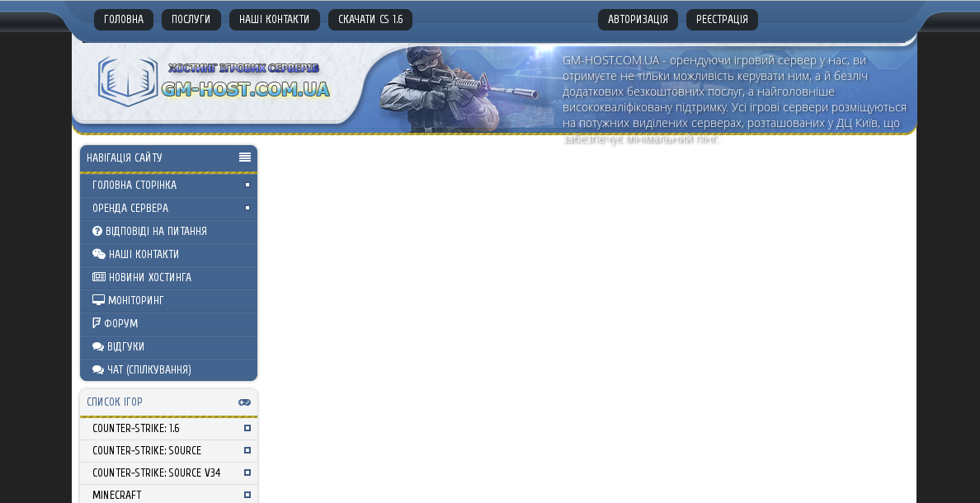Click the square icon on Counter-Strike: Source row
The height and width of the screenshot is (503, 980).
247,450
